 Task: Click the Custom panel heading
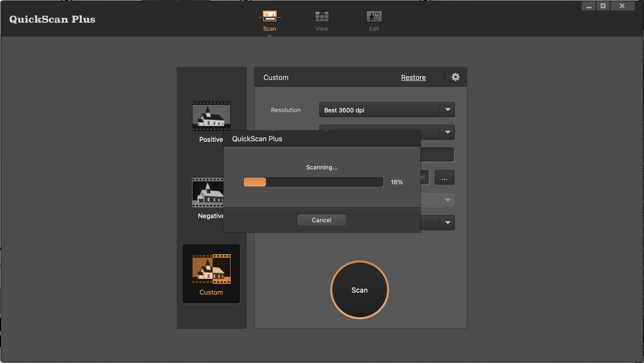pos(276,77)
